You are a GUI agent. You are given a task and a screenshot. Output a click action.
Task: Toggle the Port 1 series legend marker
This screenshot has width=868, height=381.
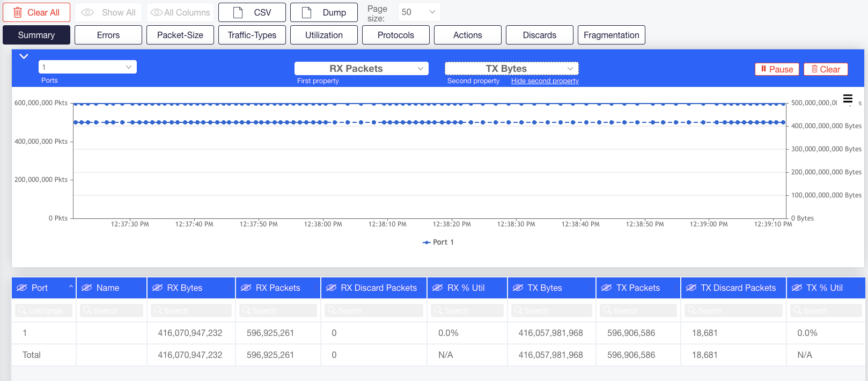point(426,243)
